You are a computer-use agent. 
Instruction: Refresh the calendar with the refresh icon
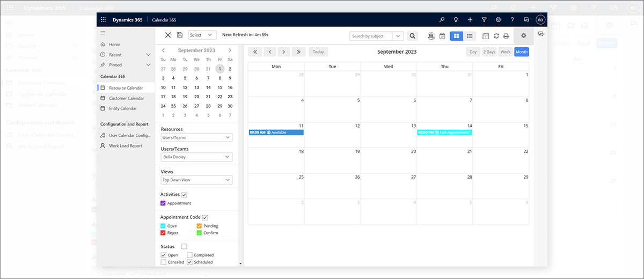(x=496, y=36)
